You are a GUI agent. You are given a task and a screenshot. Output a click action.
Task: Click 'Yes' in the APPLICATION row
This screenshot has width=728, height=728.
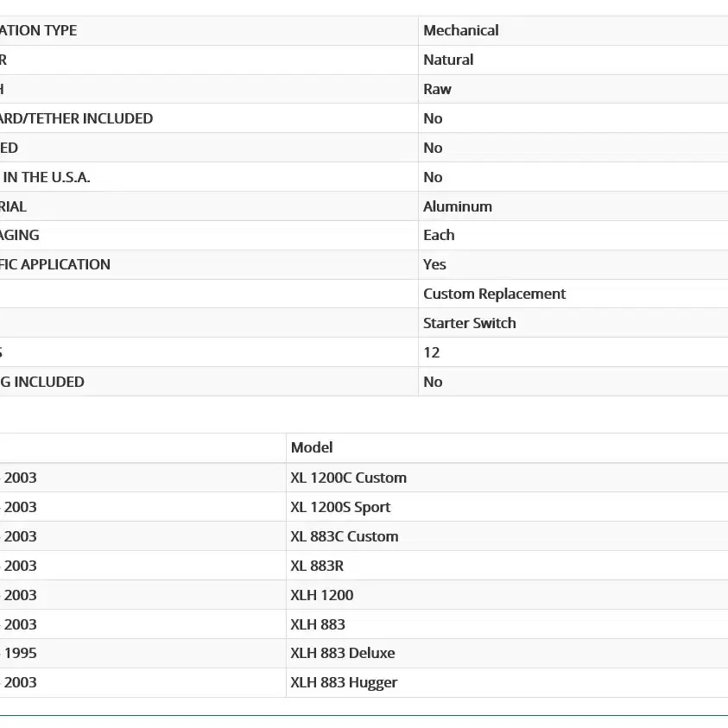(x=434, y=264)
